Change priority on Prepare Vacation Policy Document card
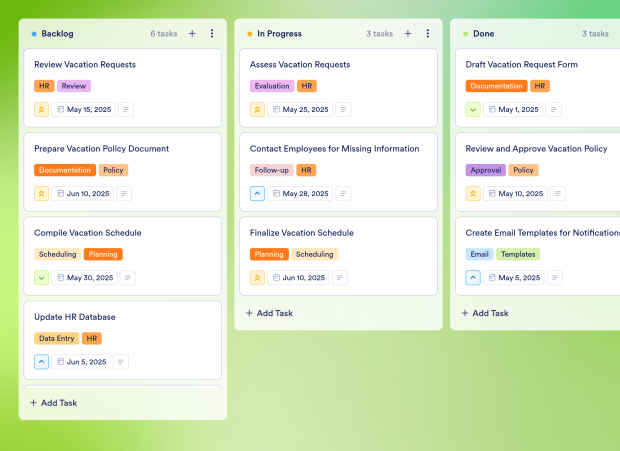Screen dimensions: 620x451 [42, 193]
